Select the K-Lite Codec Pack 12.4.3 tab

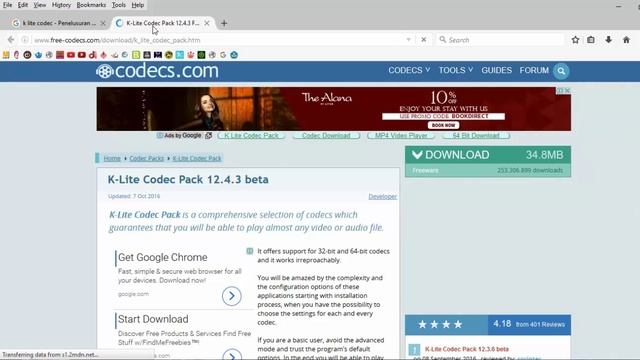click(x=162, y=23)
